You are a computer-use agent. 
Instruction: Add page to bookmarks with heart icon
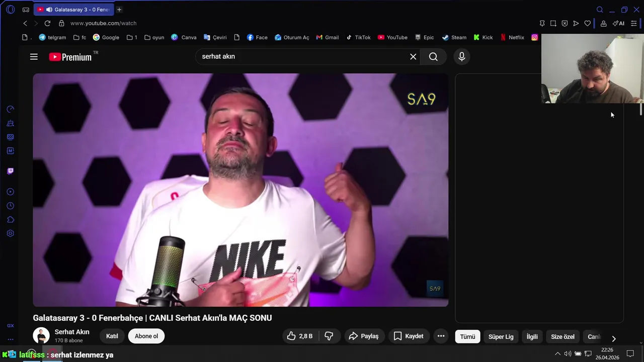coord(587,23)
